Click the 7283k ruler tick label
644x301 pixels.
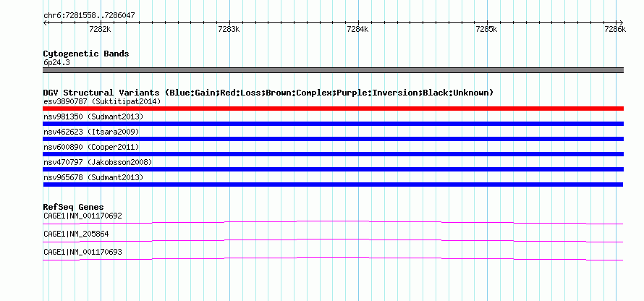[229, 29]
